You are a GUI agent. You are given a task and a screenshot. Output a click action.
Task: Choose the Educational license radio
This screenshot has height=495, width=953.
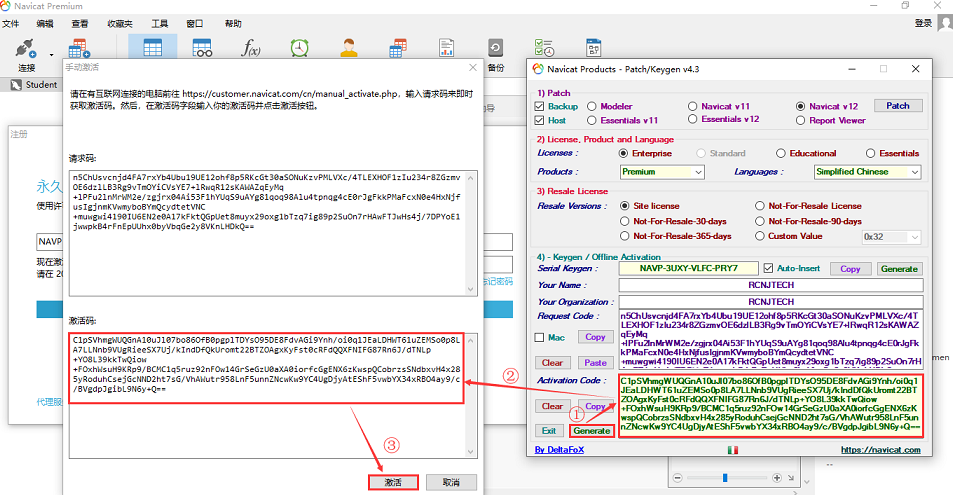click(x=780, y=153)
